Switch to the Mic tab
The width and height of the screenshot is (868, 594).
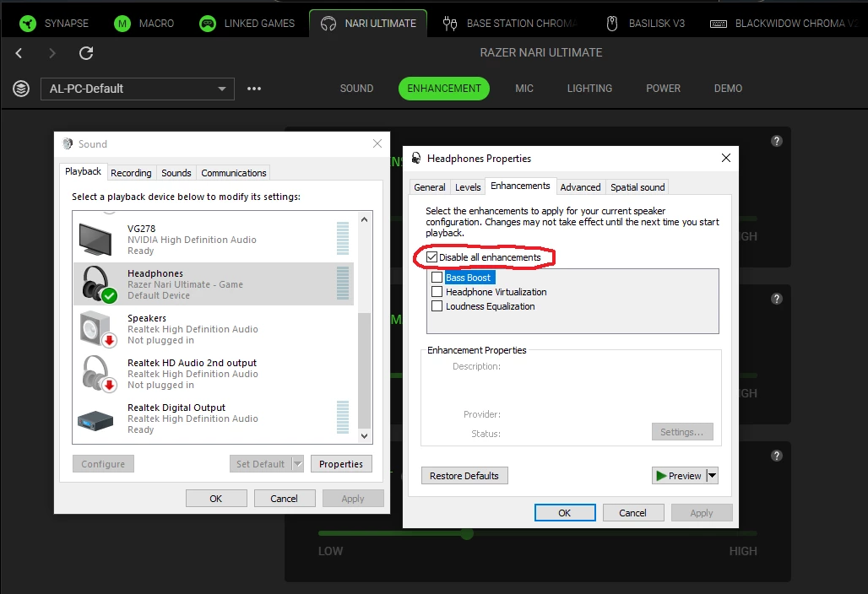[524, 89]
